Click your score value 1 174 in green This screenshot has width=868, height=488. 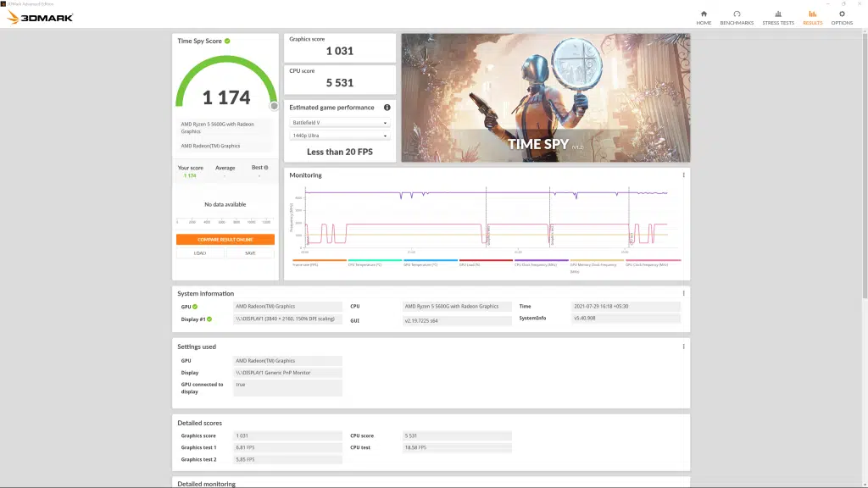coord(190,176)
